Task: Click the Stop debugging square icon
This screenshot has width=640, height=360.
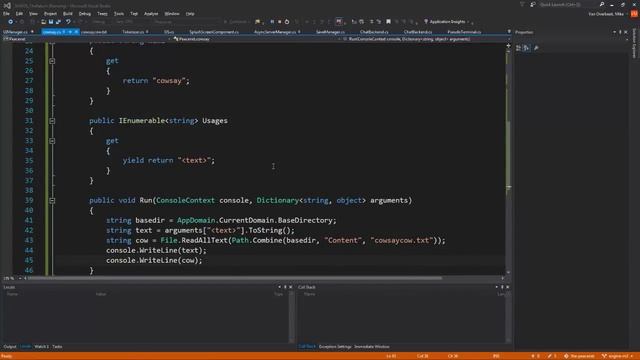Action: point(280,22)
